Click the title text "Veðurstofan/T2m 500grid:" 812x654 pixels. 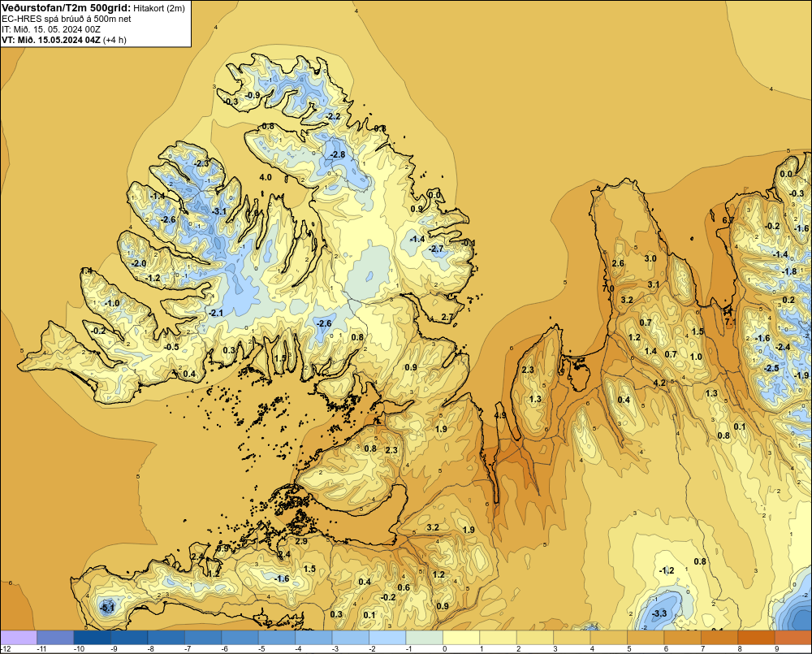[65, 8]
